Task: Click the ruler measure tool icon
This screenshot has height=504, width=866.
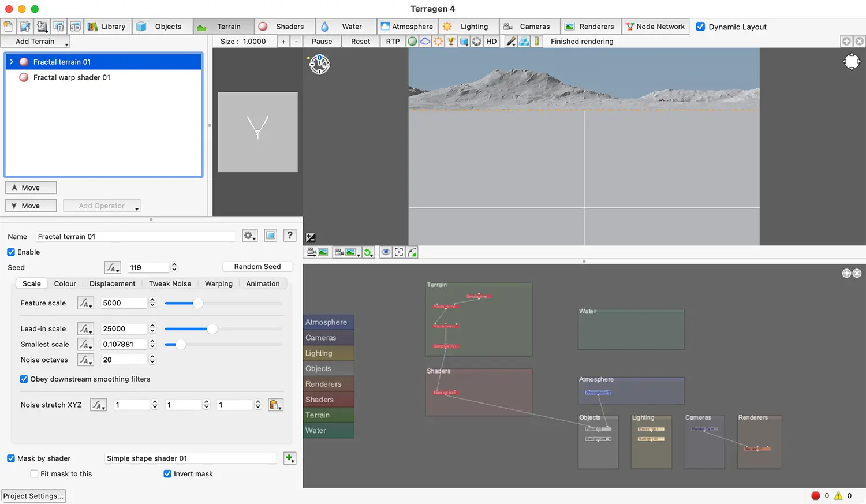Action: pyautogui.click(x=537, y=42)
